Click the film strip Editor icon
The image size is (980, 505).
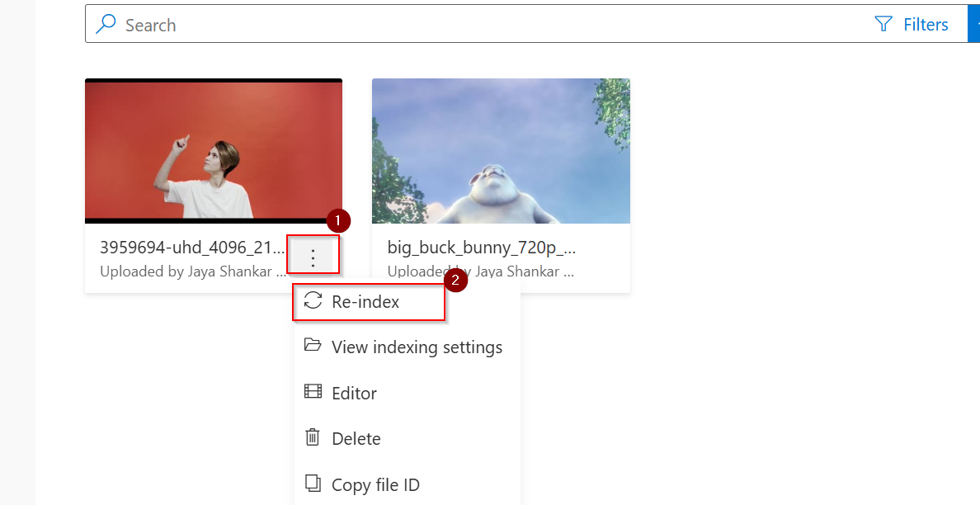(313, 392)
